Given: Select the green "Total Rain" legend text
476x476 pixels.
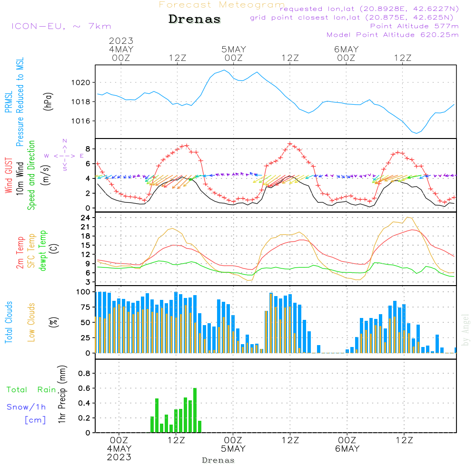Looking at the screenshot, I should click(31, 389).
